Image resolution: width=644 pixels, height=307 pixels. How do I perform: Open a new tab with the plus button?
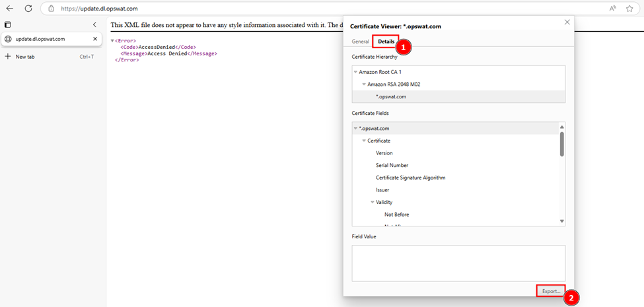pos(7,57)
